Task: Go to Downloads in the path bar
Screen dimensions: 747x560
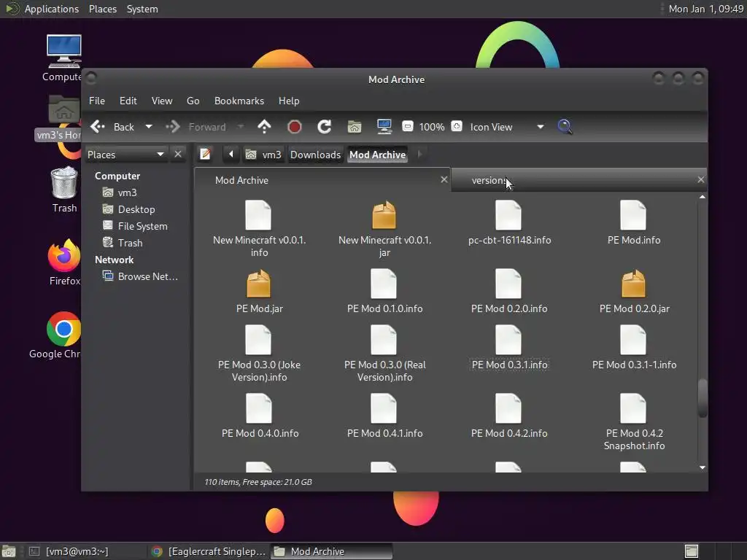Action: point(315,155)
